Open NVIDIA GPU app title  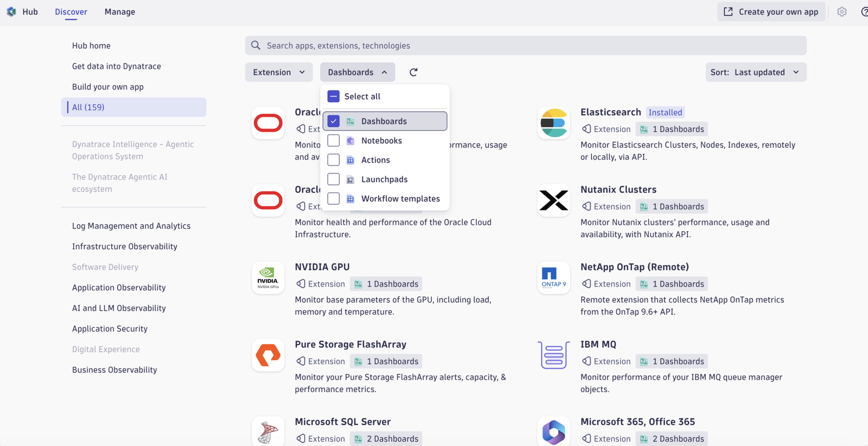coord(322,267)
